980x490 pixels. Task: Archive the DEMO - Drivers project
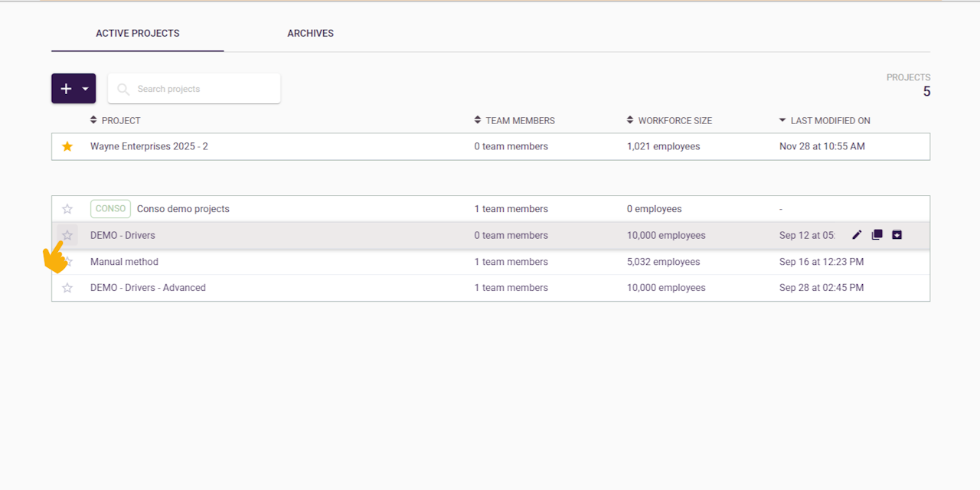(897, 235)
